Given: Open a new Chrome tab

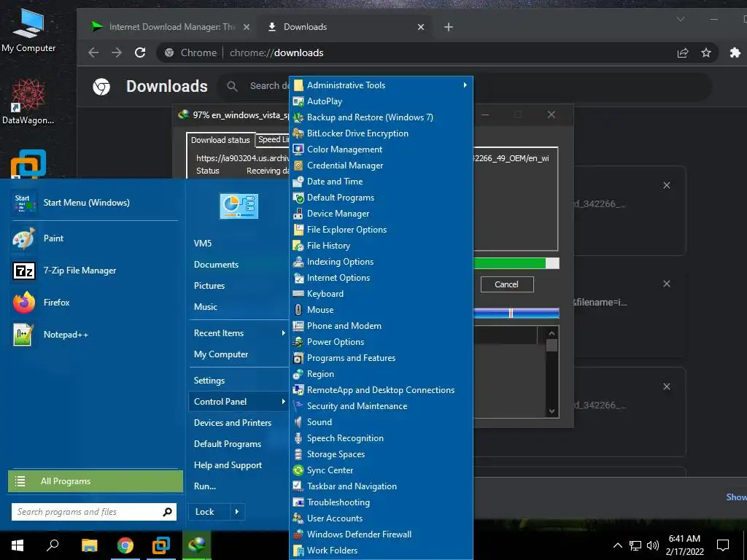Looking at the screenshot, I should point(449,27).
